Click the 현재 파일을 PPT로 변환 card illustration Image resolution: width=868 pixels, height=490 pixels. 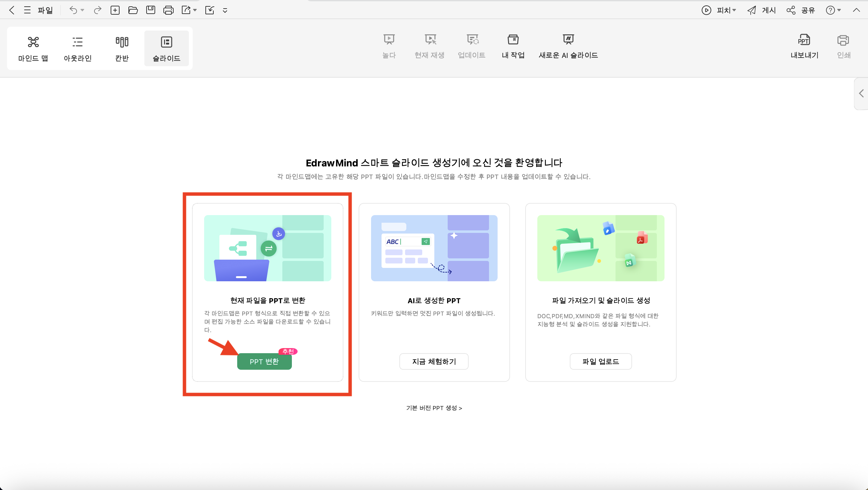coord(267,248)
